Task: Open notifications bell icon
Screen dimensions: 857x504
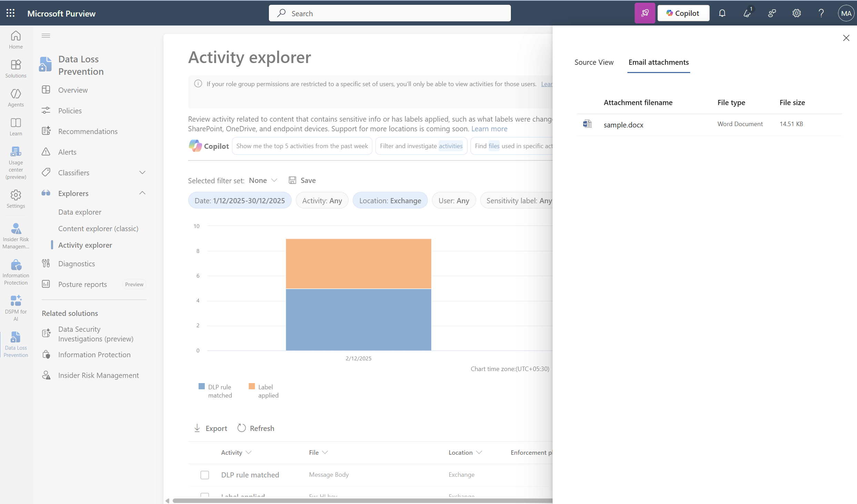Action: (x=722, y=13)
